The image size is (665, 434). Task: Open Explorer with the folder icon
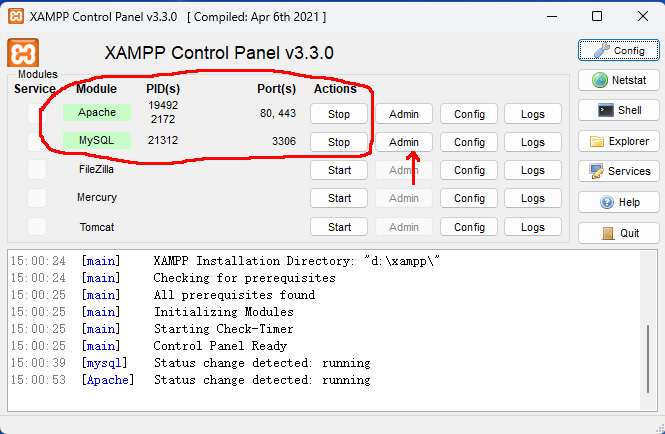click(x=617, y=141)
